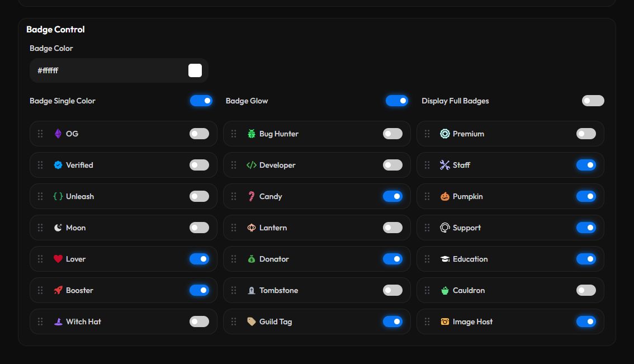The height and width of the screenshot is (364, 634).
Task: Disable the Image Host badge
Action: 586,322
